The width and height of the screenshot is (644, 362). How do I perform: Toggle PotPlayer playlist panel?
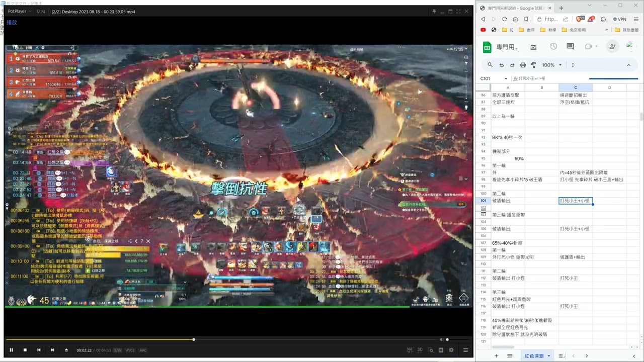(465, 350)
